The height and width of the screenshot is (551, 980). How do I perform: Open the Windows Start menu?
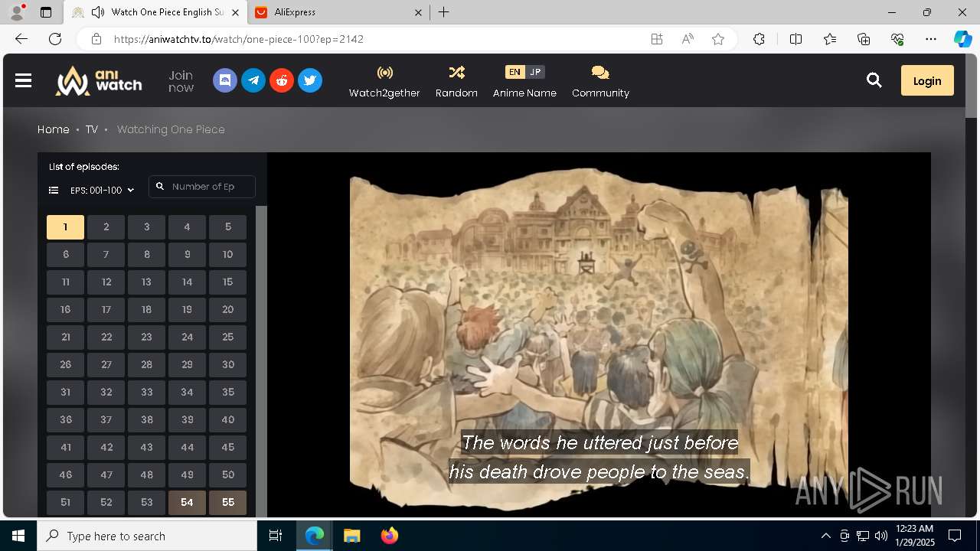pyautogui.click(x=18, y=536)
